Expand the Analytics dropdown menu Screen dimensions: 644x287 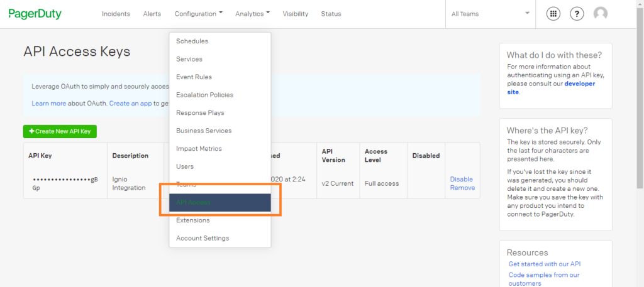(x=252, y=14)
